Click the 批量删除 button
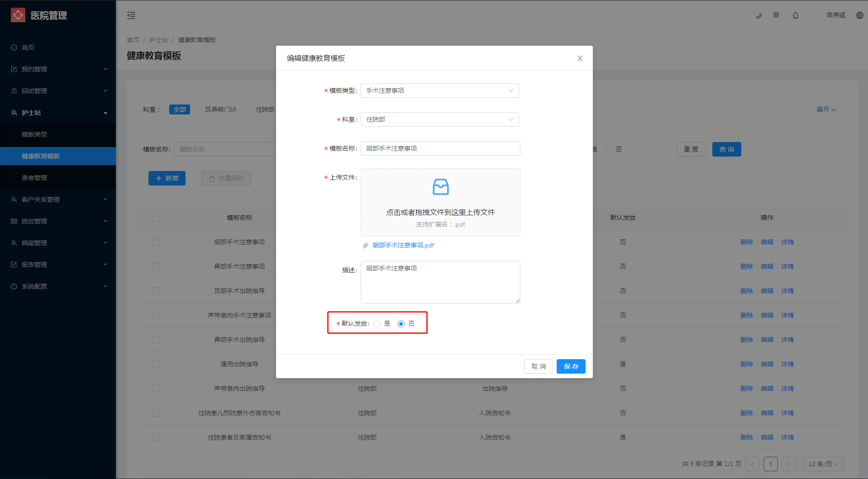This screenshot has height=479, width=868. (x=226, y=178)
